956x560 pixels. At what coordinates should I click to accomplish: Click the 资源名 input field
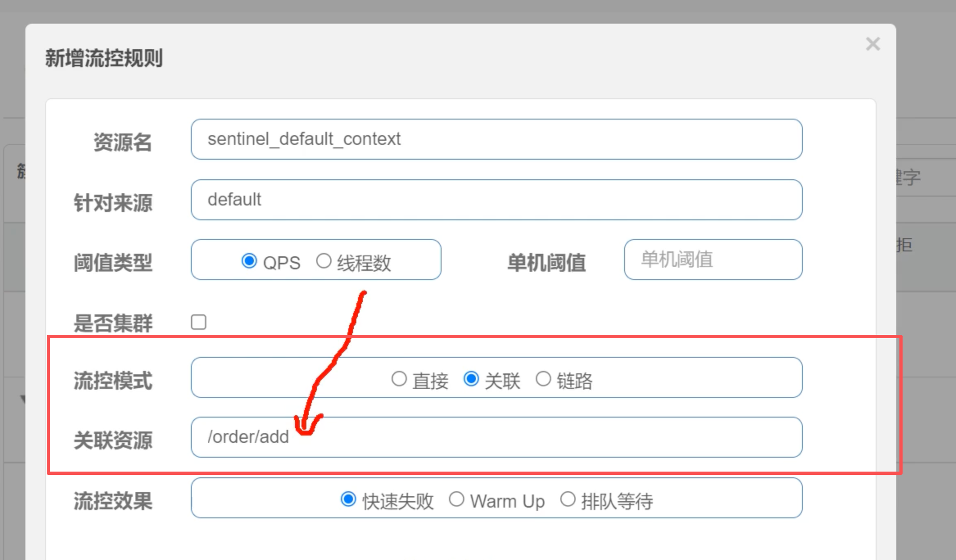pyautogui.click(x=496, y=139)
